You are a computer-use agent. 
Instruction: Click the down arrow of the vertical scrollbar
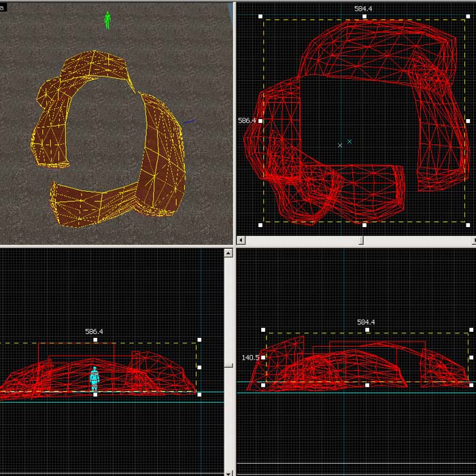click(229, 471)
